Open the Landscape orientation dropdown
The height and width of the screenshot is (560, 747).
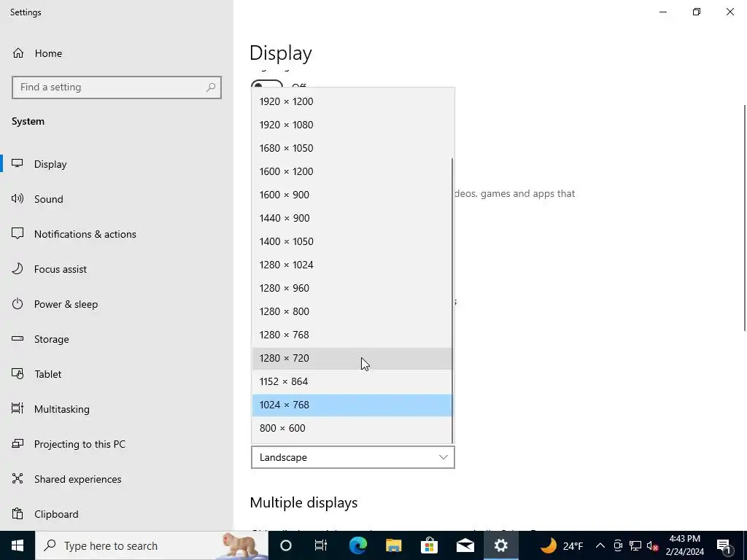[353, 457]
